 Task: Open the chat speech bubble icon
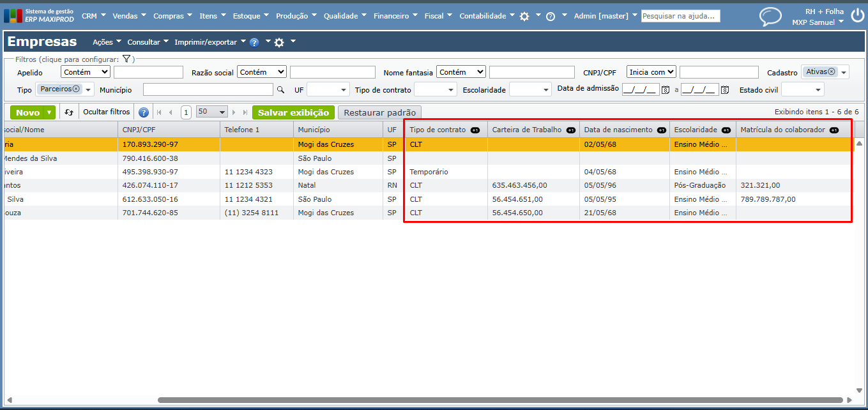(x=770, y=16)
